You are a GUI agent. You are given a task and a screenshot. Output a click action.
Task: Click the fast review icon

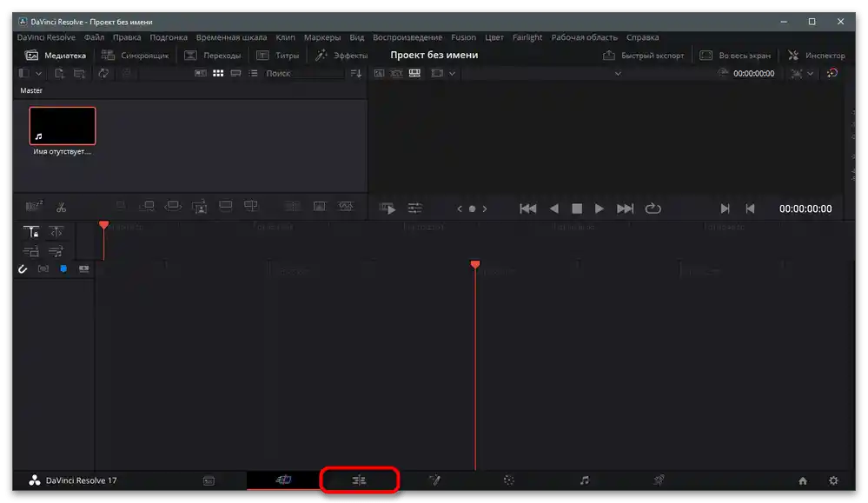(388, 208)
